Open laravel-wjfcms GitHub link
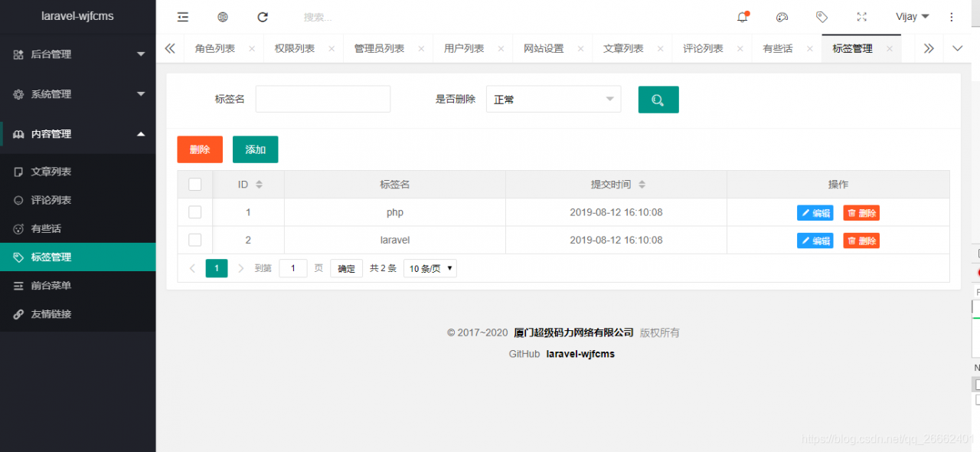The width and height of the screenshot is (980, 452). click(x=580, y=354)
